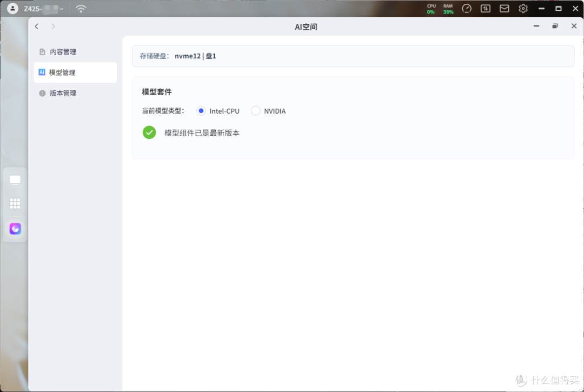Open the app grid launcher in dock

15,203
